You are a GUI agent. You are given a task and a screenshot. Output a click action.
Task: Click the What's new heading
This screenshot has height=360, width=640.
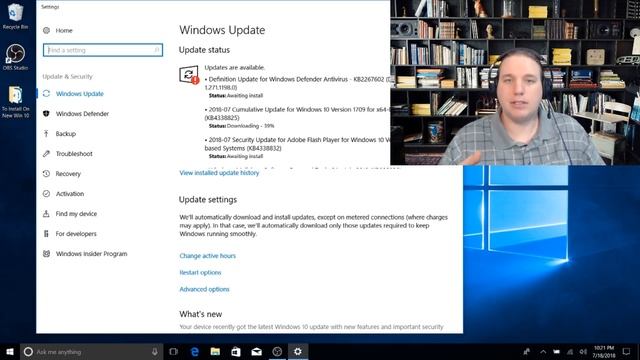click(200, 314)
